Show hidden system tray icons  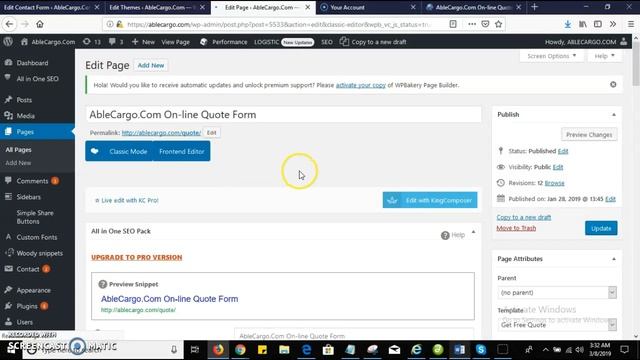point(545,349)
